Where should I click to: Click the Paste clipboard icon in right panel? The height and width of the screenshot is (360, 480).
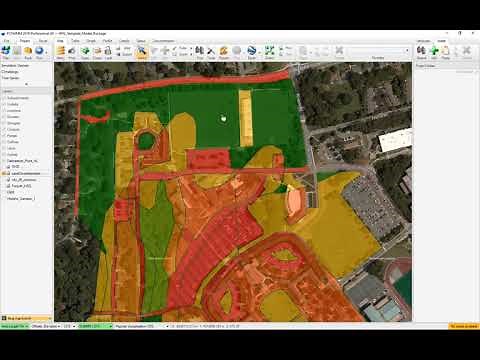[445, 51]
